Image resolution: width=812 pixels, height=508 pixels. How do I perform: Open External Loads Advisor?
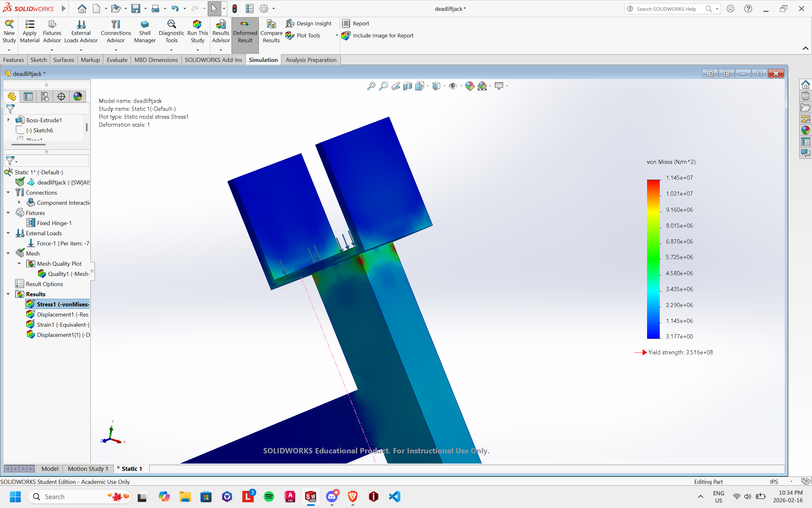coord(81,31)
